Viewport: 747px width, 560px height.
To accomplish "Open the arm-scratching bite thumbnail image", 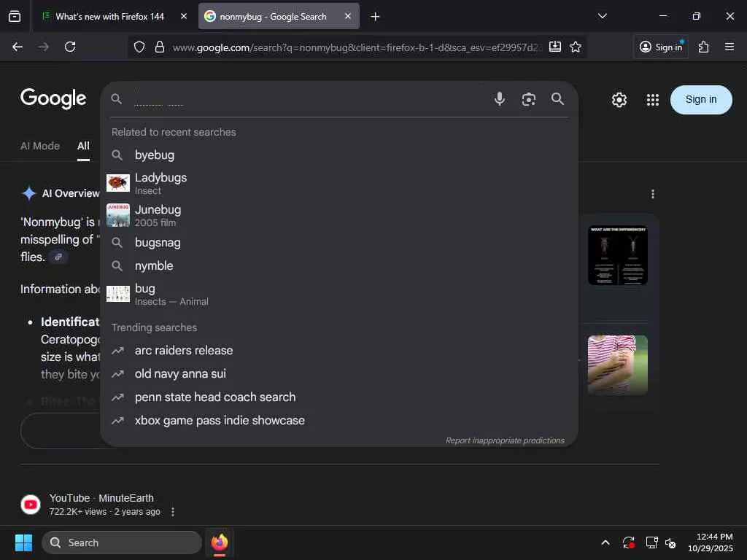I will 617,365.
